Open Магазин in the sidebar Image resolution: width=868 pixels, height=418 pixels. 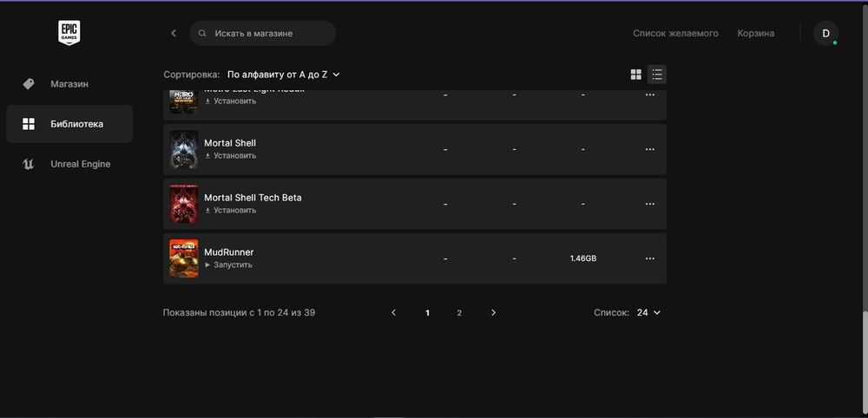[x=69, y=84]
